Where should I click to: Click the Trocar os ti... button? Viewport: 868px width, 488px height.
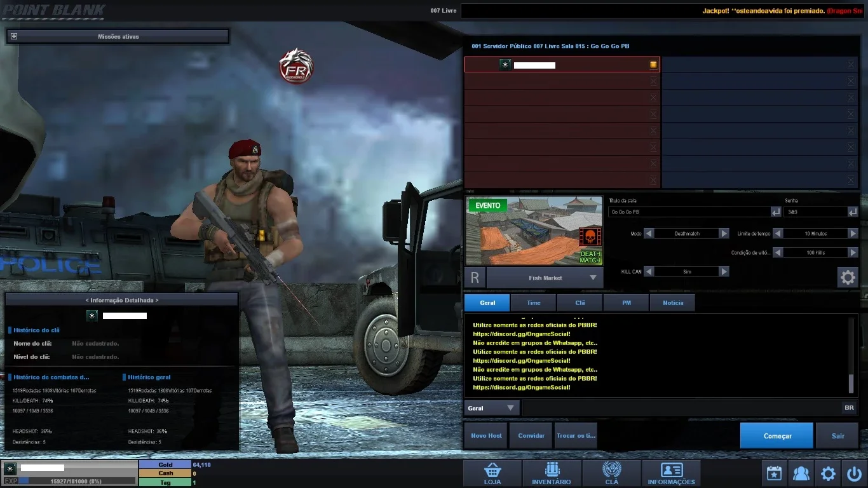576,436
